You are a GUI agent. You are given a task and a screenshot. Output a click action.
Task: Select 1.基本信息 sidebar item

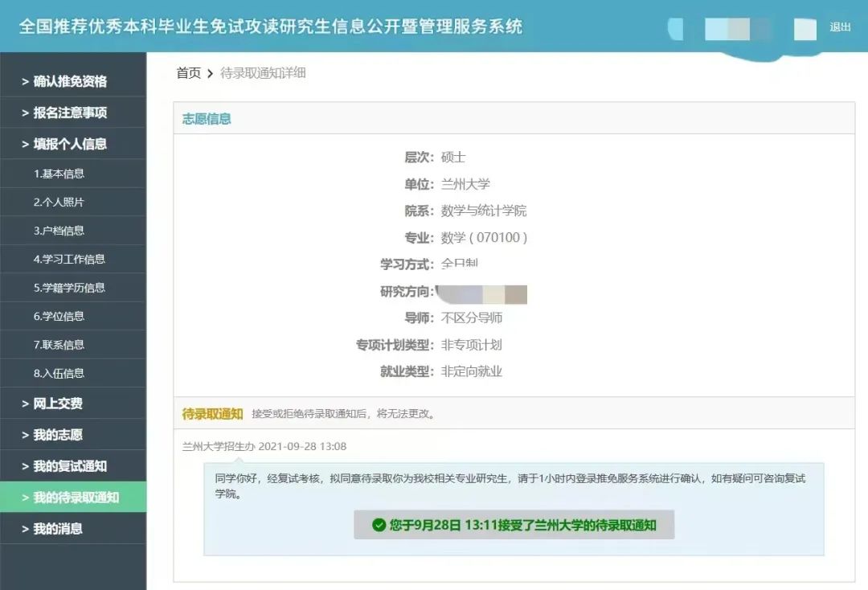click(x=73, y=174)
